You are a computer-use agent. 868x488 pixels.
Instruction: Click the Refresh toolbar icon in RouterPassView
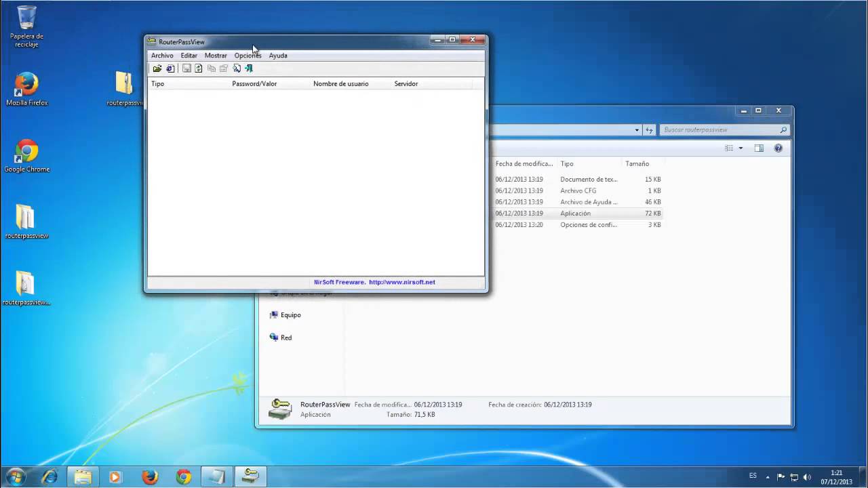199,68
